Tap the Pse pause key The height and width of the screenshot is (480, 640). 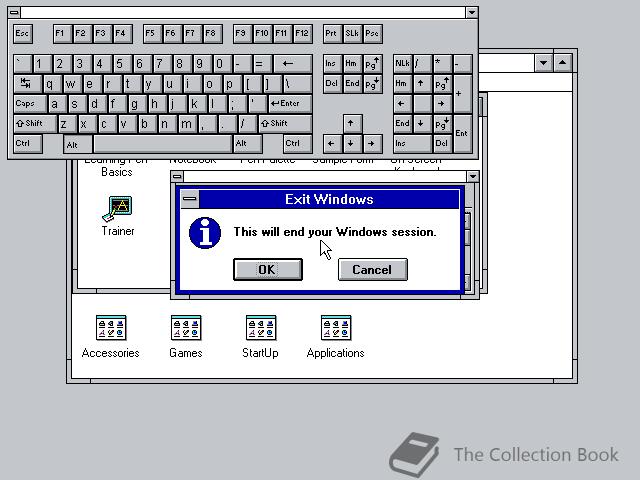tap(373, 33)
